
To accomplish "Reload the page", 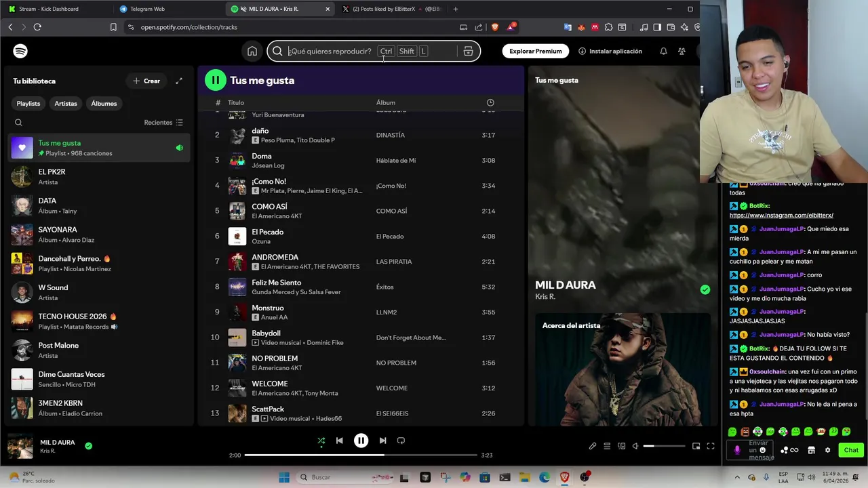I will tap(37, 27).
